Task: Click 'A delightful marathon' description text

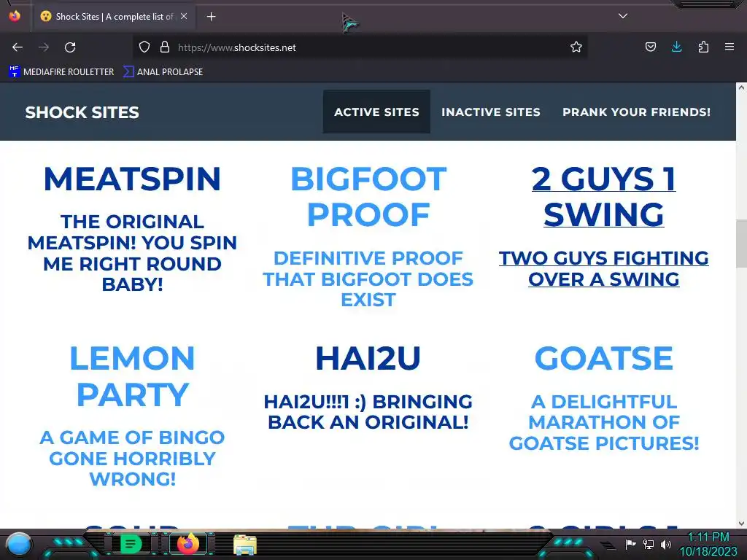Action: [x=603, y=422]
